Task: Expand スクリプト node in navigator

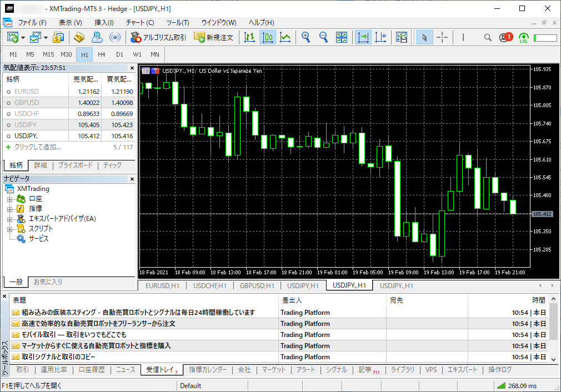Action: pyautogui.click(x=9, y=229)
